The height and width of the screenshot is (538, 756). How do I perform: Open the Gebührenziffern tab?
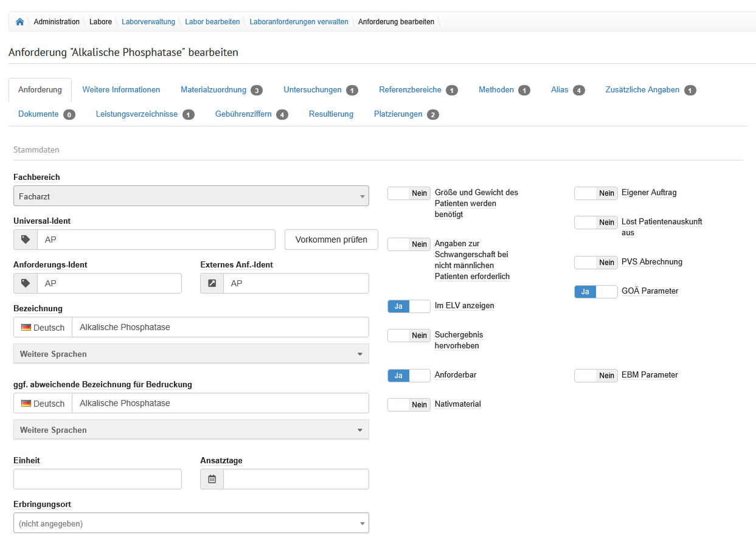(x=243, y=114)
